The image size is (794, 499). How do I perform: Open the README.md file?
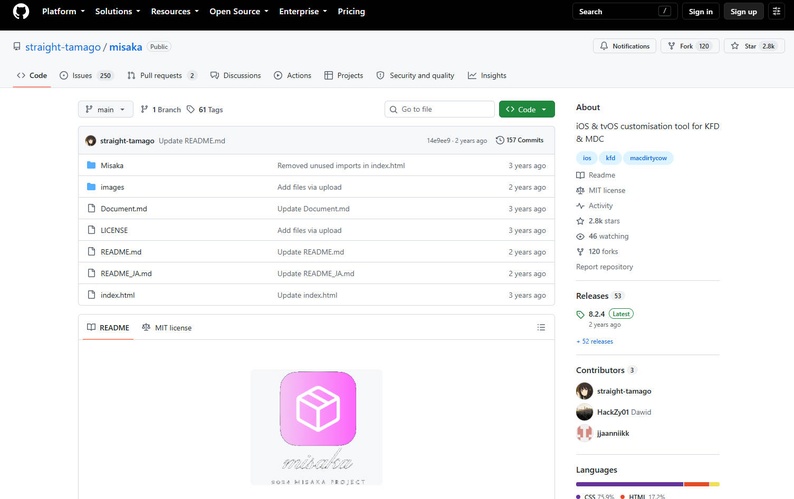pyautogui.click(x=121, y=252)
